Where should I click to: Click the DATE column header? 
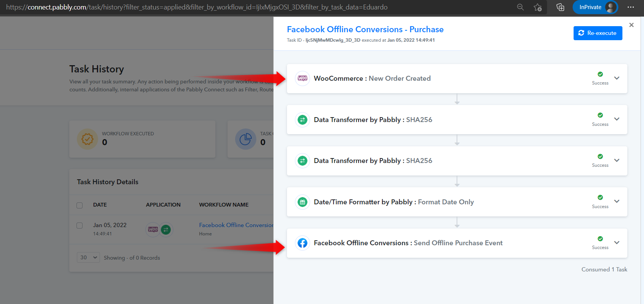[x=100, y=205]
